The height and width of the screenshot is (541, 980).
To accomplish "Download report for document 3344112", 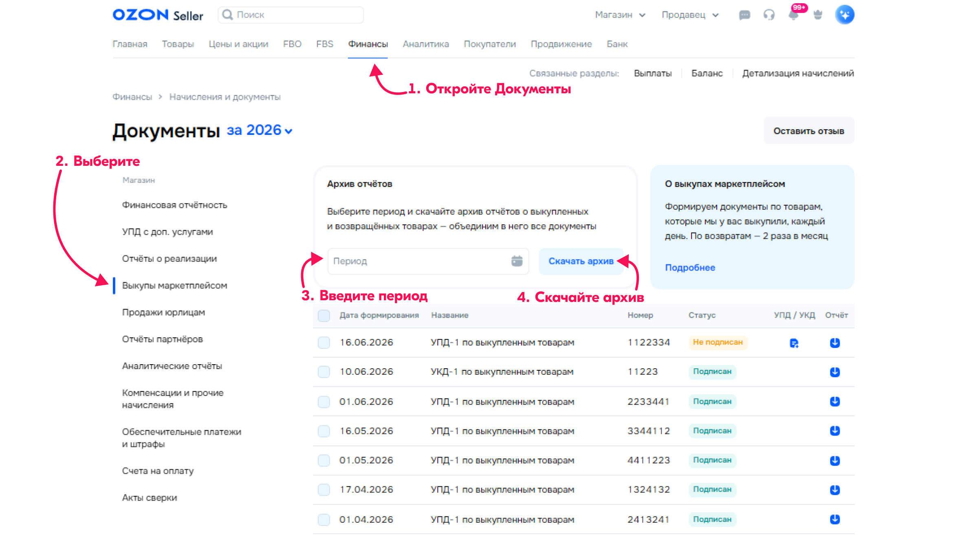I will (x=835, y=431).
